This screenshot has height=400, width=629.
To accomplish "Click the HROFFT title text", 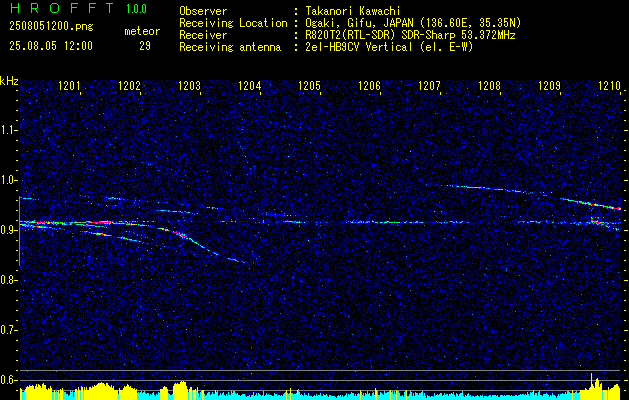I will tap(62, 8).
